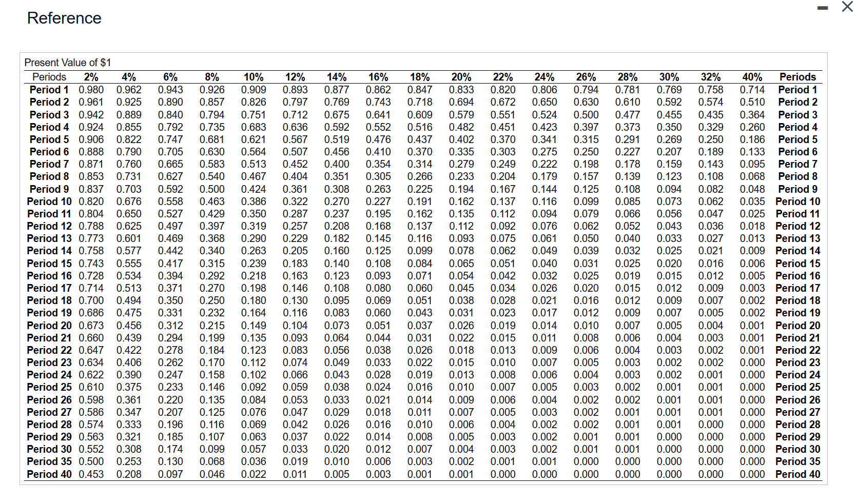Click 0.840 in Period 3 under 6%

click(170, 115)
